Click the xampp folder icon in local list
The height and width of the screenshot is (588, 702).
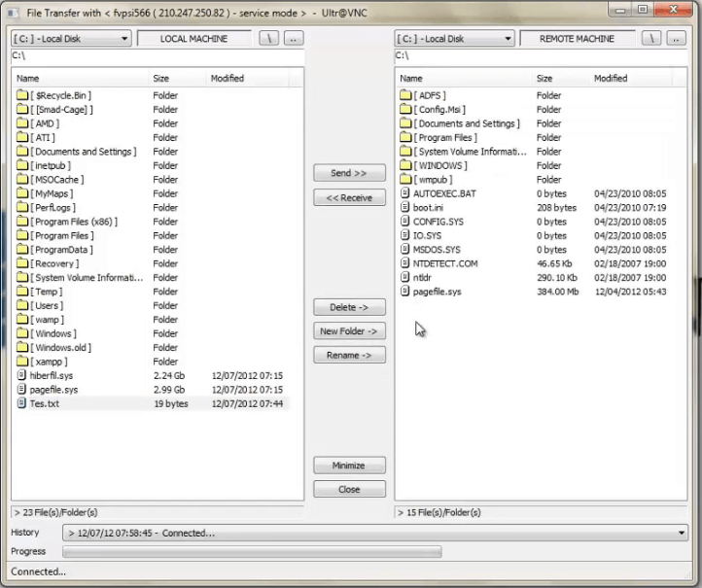tap(22, 362)
